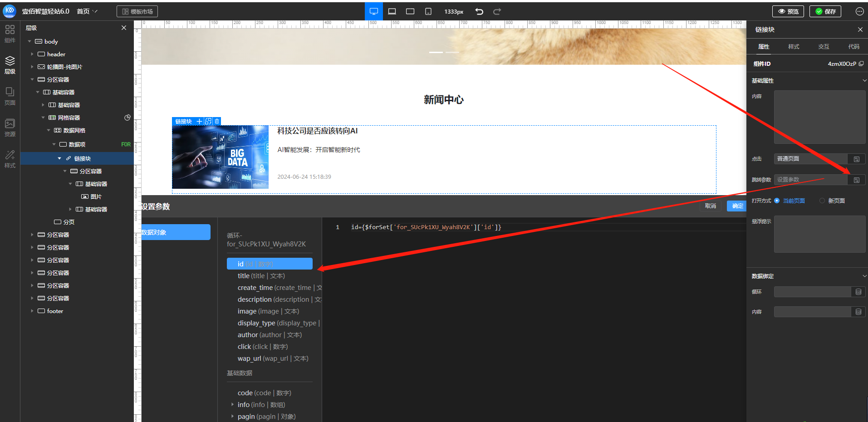Open the 模板市场 template market
This screenshot has width=868, height=422.
137,11
